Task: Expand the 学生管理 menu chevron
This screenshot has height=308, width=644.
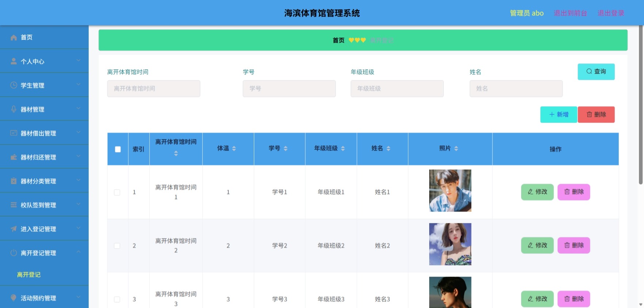Action: (79, 85)
